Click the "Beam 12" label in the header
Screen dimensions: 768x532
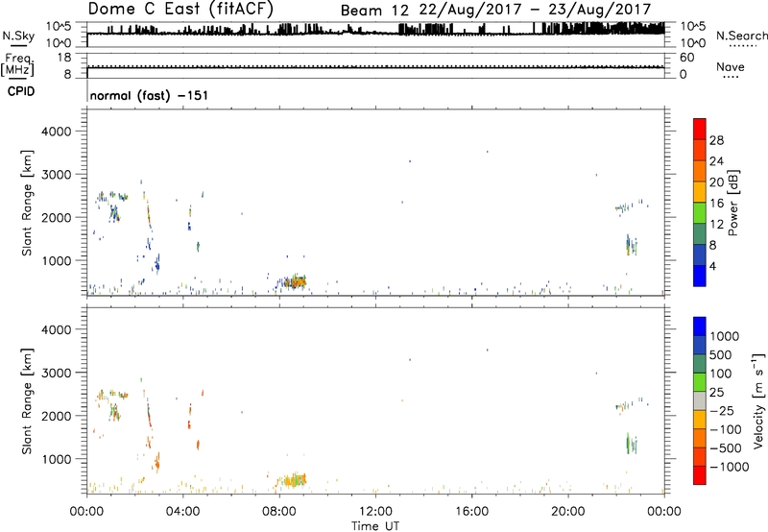[374, 11]
